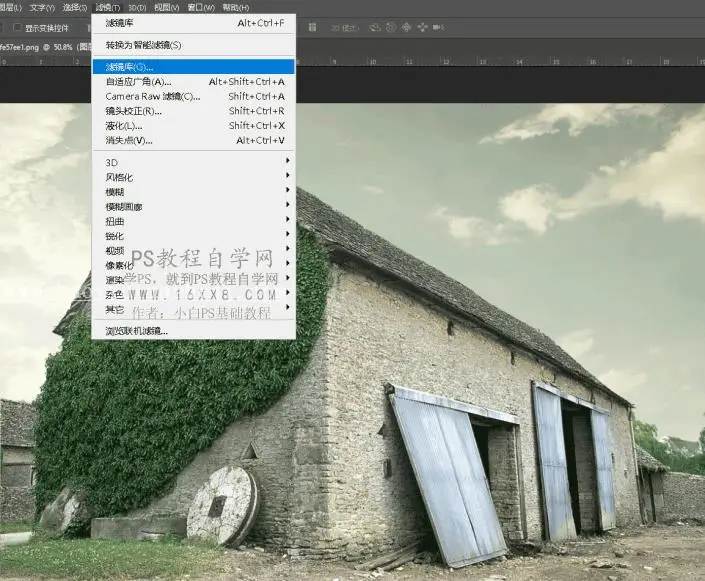Choose 自适应广角(A)... filter
The height and width of the screenshot is (581, 705).
[194, 81]
